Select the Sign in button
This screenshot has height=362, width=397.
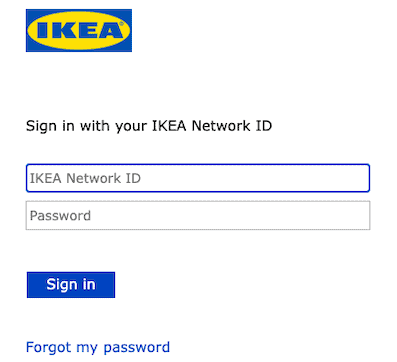pyautogui.click(x=71, y=285)
